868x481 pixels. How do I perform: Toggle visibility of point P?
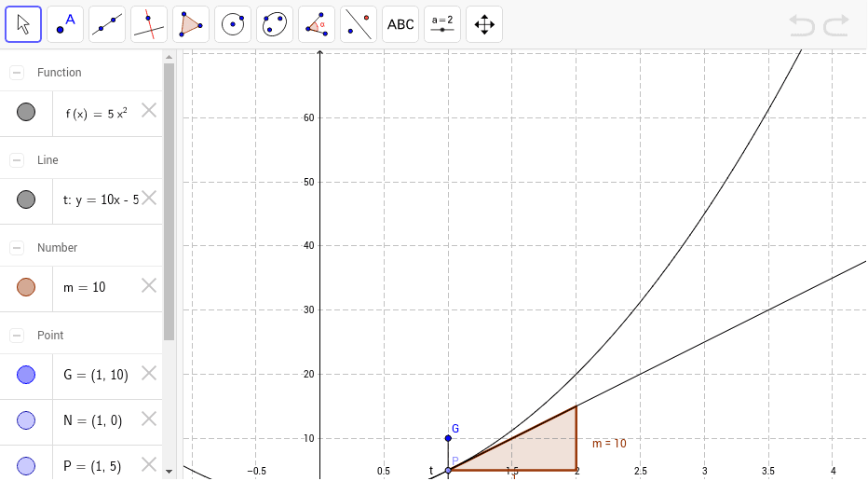[x=26, y=465]
